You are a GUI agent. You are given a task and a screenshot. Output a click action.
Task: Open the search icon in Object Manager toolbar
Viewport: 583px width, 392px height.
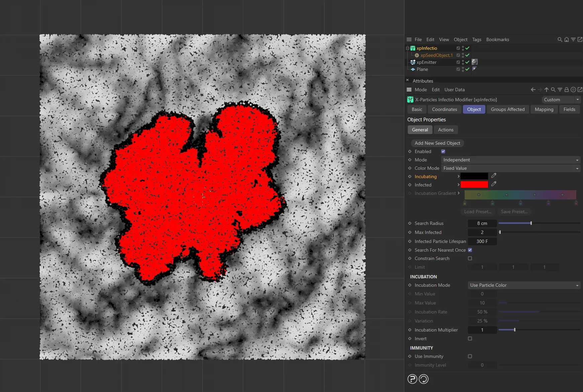pos(560,39)
